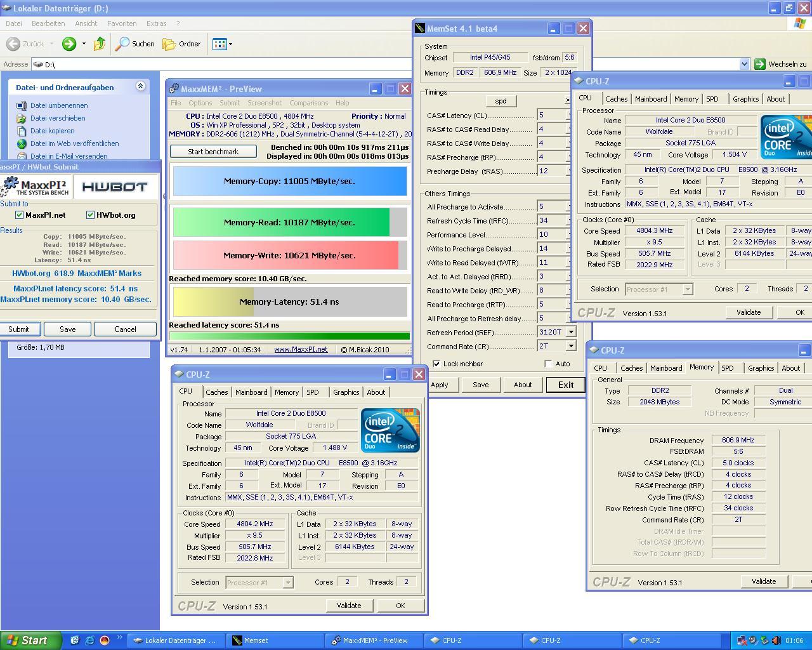
Task: Open the Processor #1 selection in lower CPU-Z
Action: [x=258, y=582]
